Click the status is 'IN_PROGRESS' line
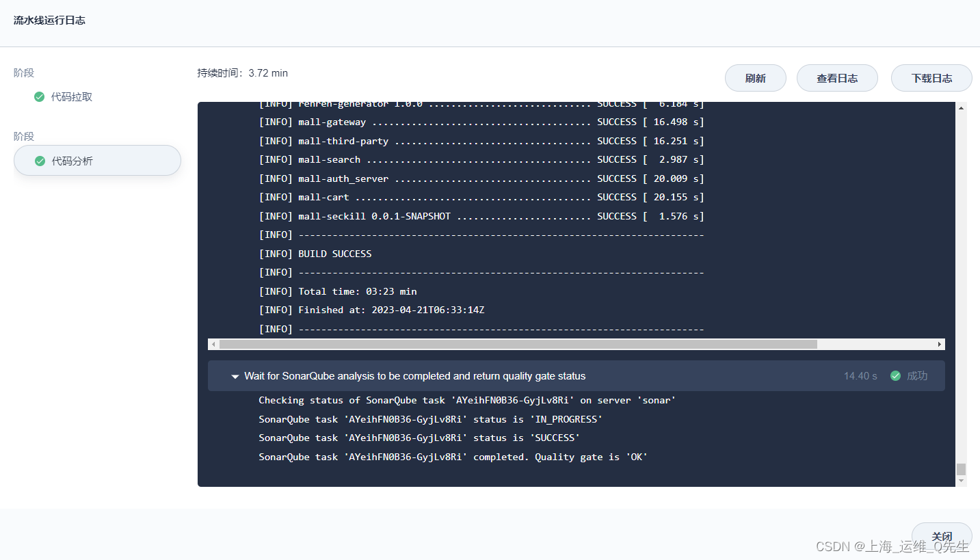Viewport: 980px width, 560px height. (x=431, y=419)
